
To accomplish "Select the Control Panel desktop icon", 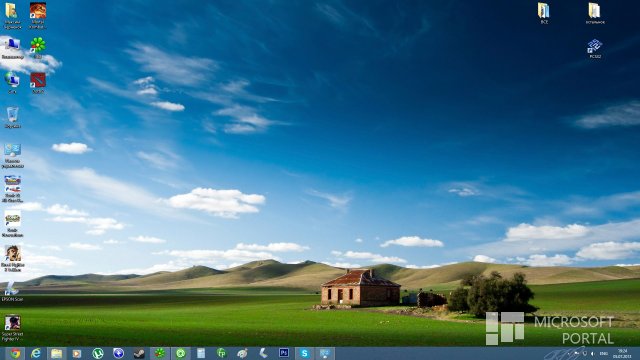I will (12, 156).
